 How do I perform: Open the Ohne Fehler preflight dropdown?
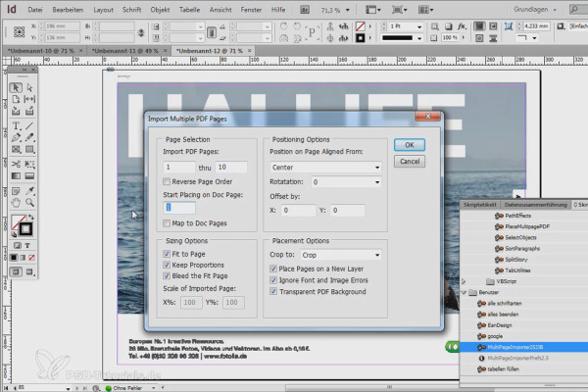[x=154, y=388]
